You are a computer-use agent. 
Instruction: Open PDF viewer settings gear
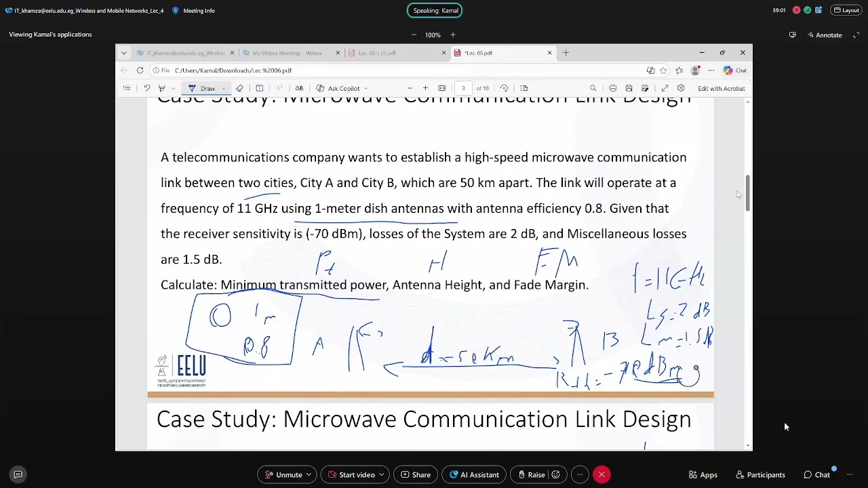681,88
